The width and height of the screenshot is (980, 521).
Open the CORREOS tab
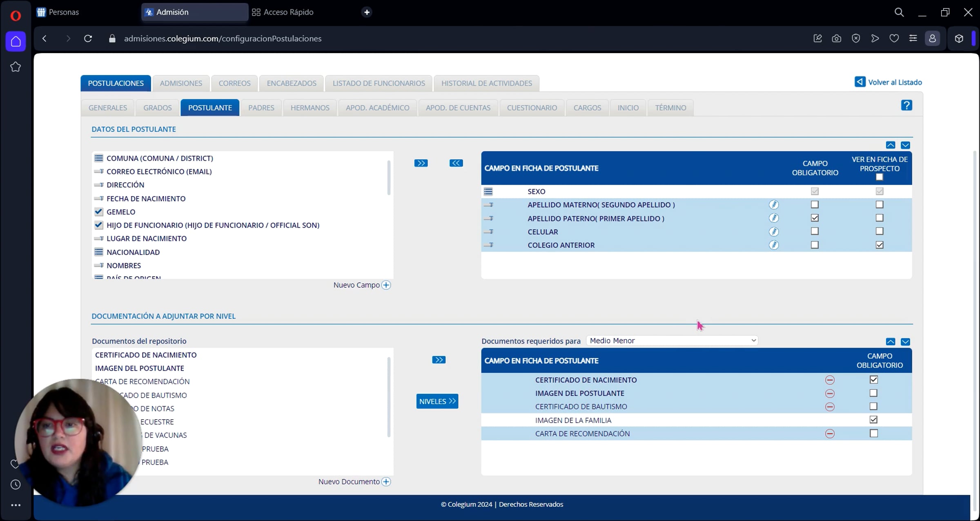coord(234,83)
